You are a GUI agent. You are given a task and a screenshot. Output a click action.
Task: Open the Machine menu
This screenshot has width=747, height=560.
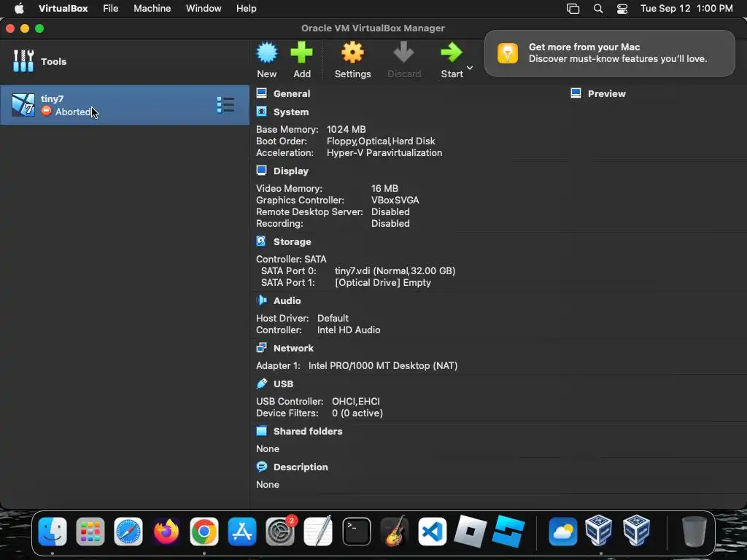click(x=152, y=9)
